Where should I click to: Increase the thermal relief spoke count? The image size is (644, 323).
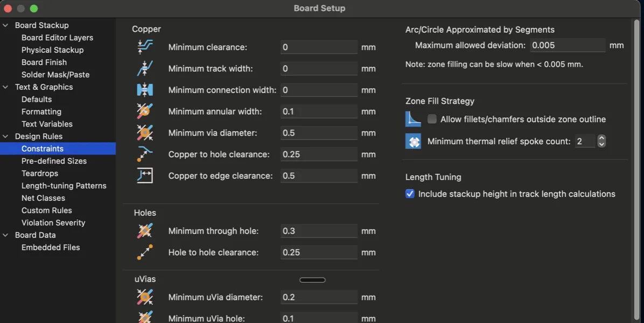602,138
